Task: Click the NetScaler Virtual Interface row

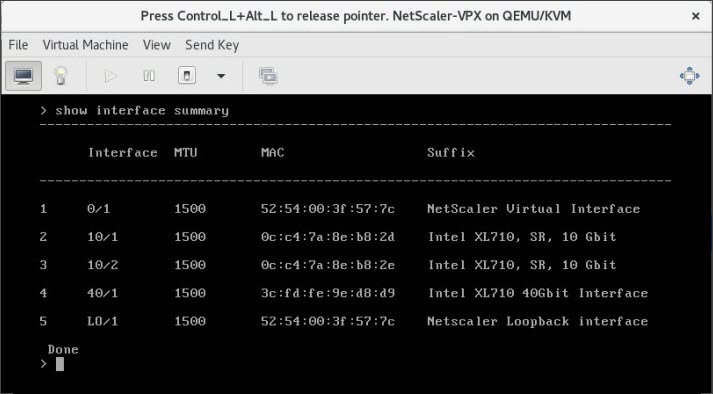Action: pyautogui.click(x=340, y=209)
